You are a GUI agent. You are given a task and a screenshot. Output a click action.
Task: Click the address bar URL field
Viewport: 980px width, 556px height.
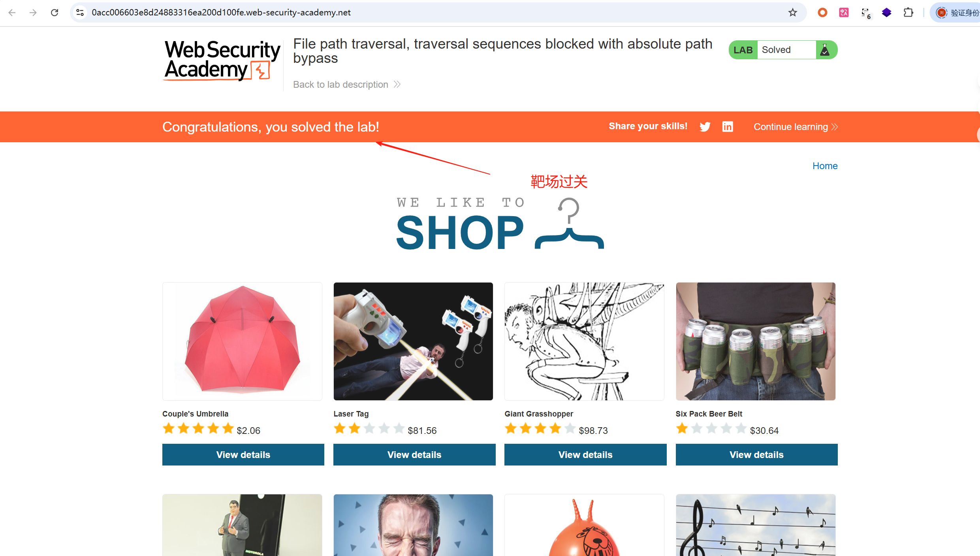pos(435,13)
